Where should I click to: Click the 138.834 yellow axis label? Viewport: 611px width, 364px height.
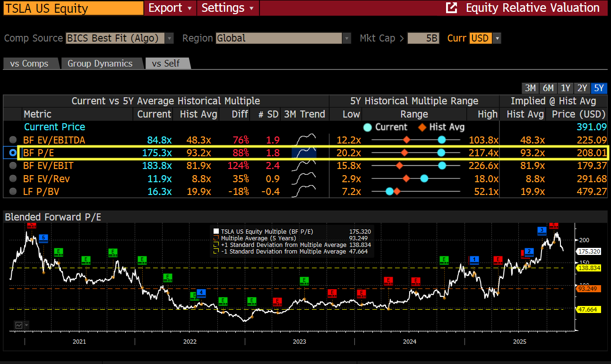[x=589, y=268]
